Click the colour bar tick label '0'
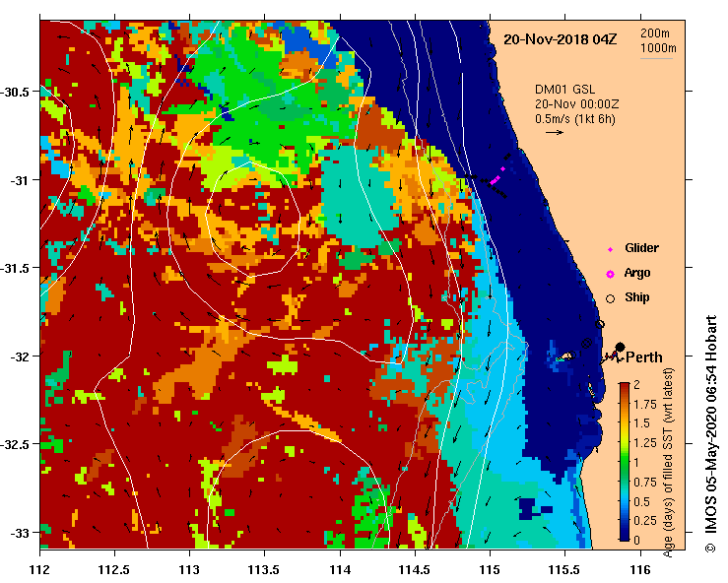728x583 pixels. (x=636, y=541)
